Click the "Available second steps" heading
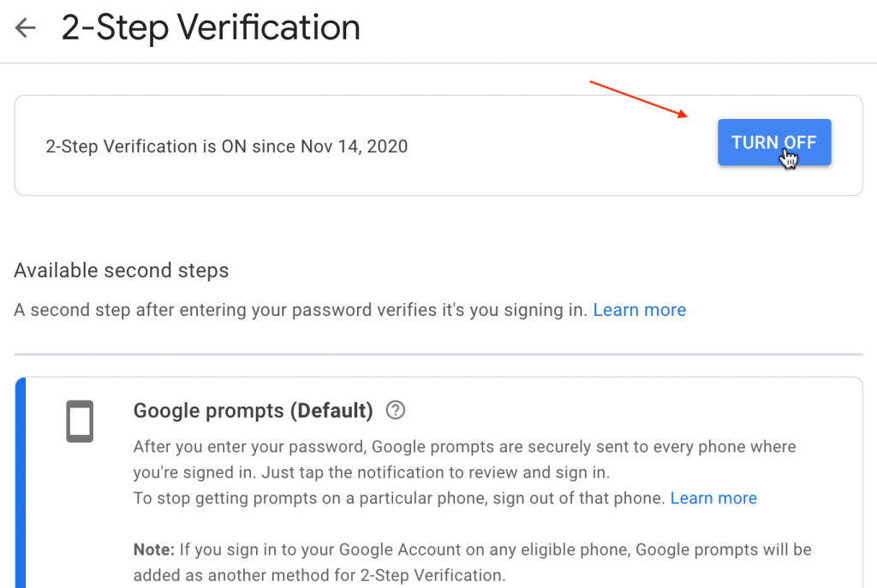This screenshot has width=877, height=588. click(122, 271)
